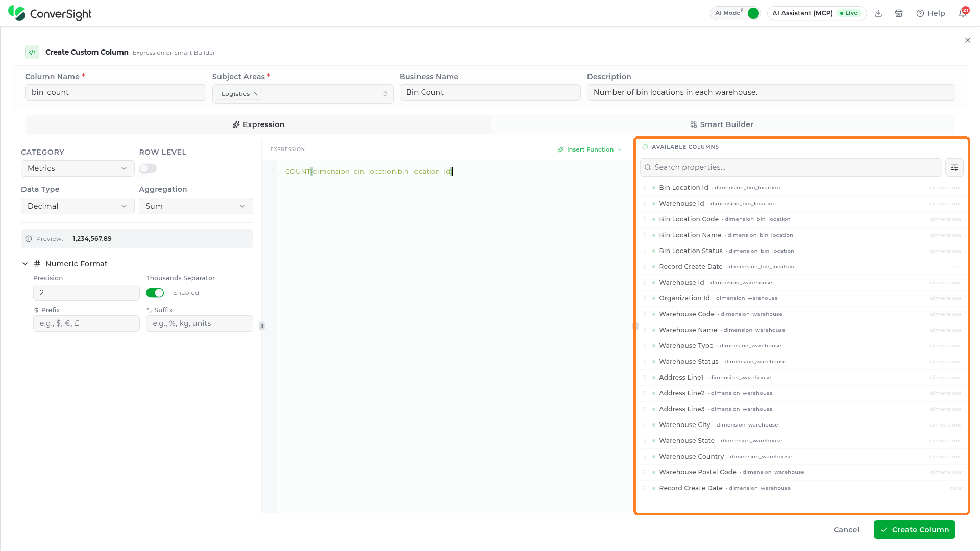The height and width of the screenshot is (551, 980).
Task: Click the Create Column button
Action: pyautogui.click(x=914, y=530)
